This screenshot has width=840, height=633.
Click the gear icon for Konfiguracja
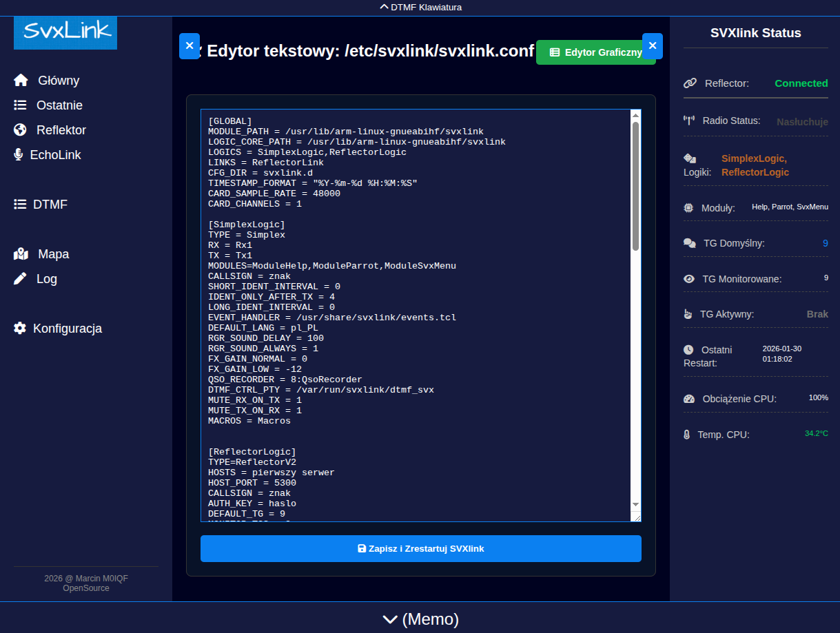tap(20, 329)
